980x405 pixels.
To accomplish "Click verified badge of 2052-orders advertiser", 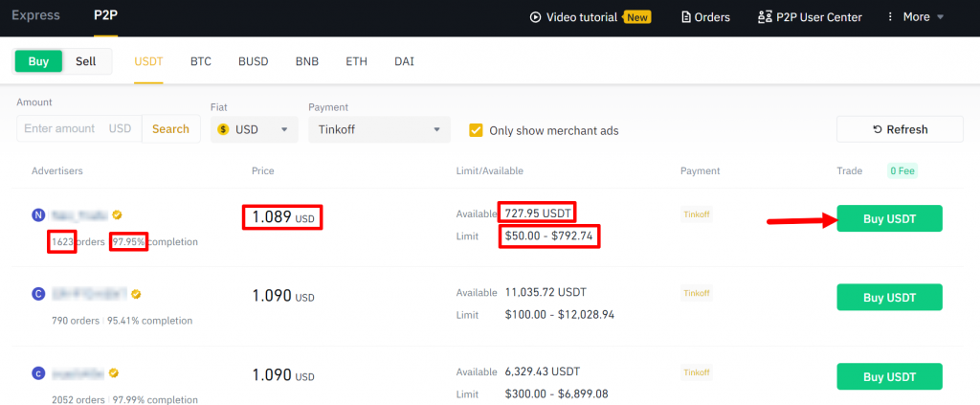I will [115, 373].
